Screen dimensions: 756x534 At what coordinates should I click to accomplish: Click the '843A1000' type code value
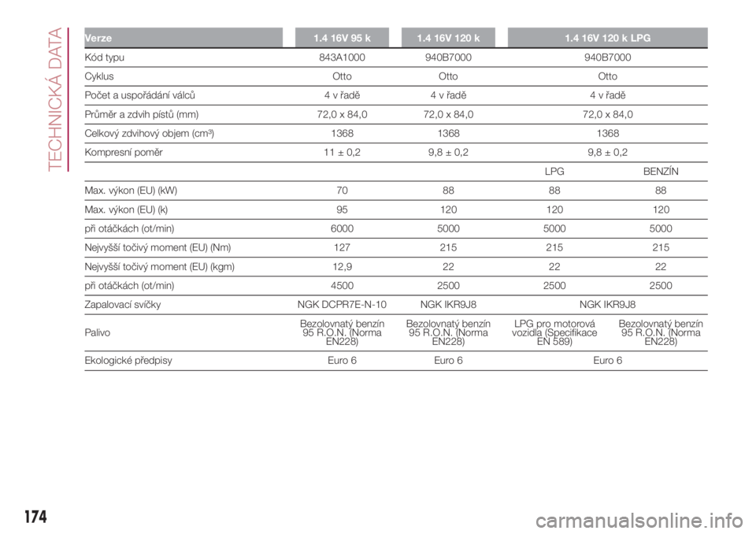342,57
